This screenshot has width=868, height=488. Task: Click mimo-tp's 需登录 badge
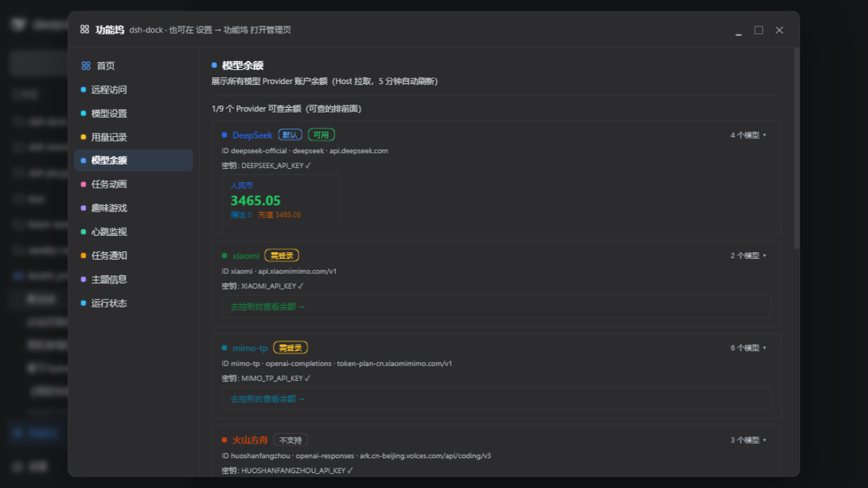(x=290, y=348)
